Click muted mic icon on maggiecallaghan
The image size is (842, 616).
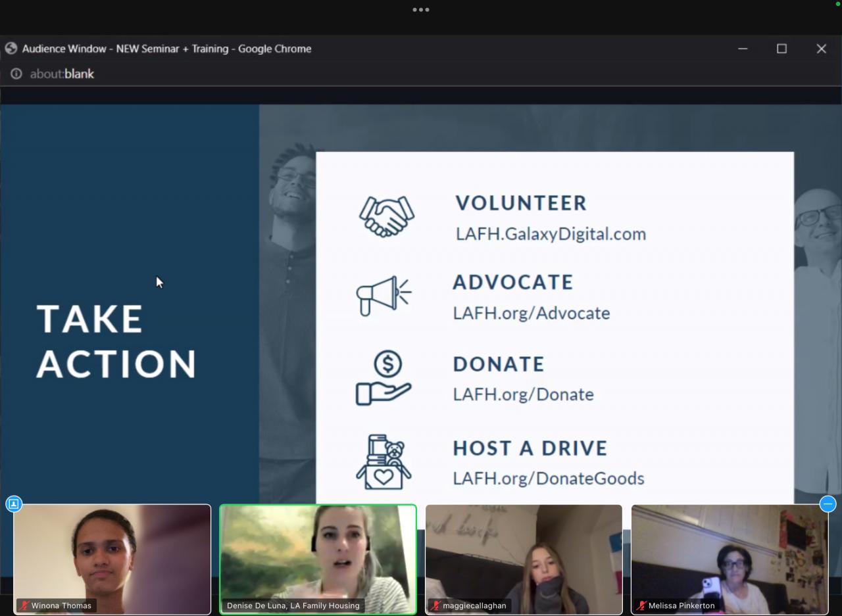436,605
